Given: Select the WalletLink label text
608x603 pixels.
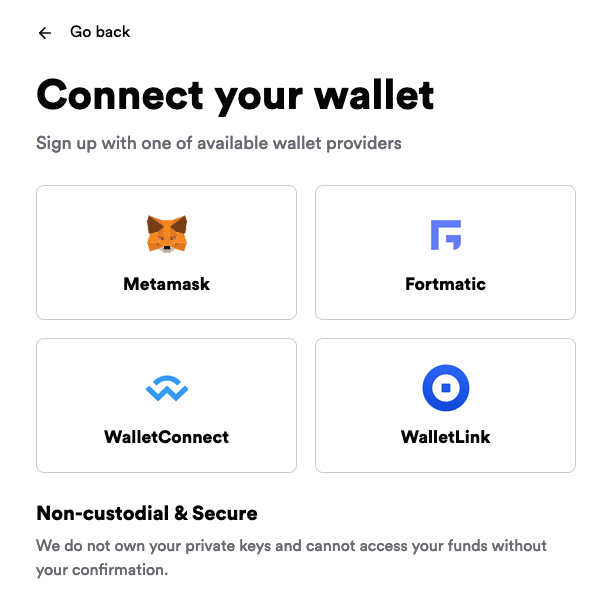Looking at the screenshot, I should pyautogui.click(x=445, y=437).
